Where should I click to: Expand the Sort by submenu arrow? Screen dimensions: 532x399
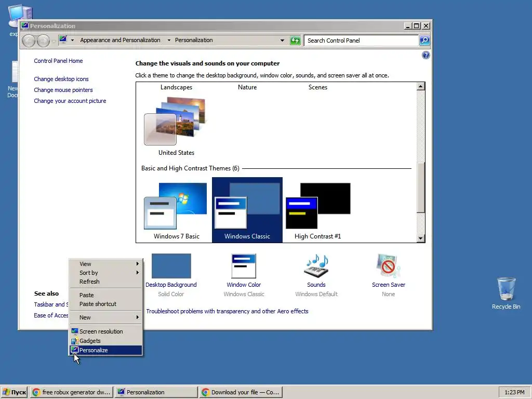point(137,272)
